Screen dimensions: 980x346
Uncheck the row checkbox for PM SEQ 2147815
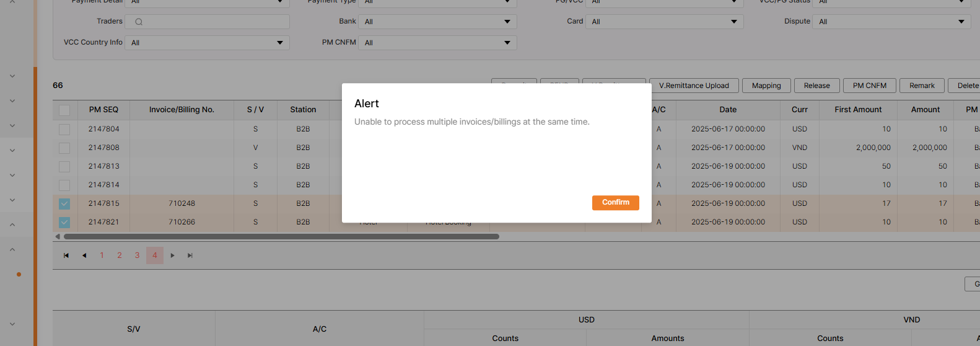(64, 203)
